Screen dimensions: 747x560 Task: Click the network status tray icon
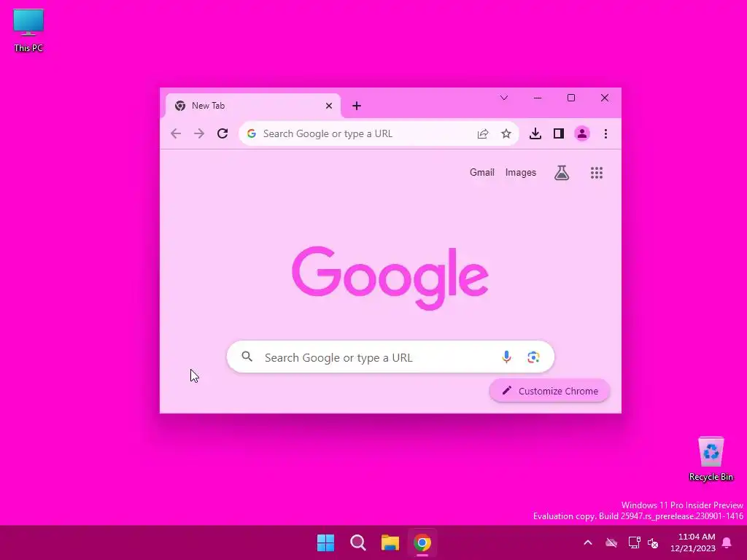[634, 542]
